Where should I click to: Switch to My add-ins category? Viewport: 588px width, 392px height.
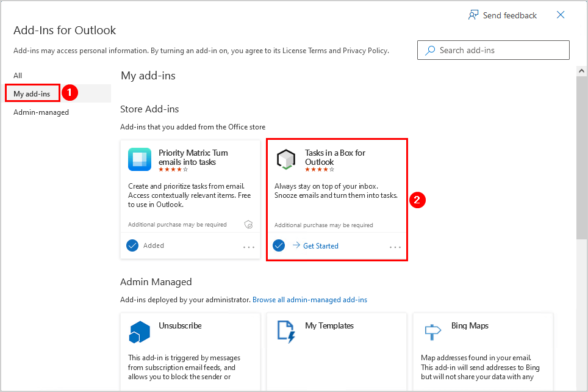(32, 93)
